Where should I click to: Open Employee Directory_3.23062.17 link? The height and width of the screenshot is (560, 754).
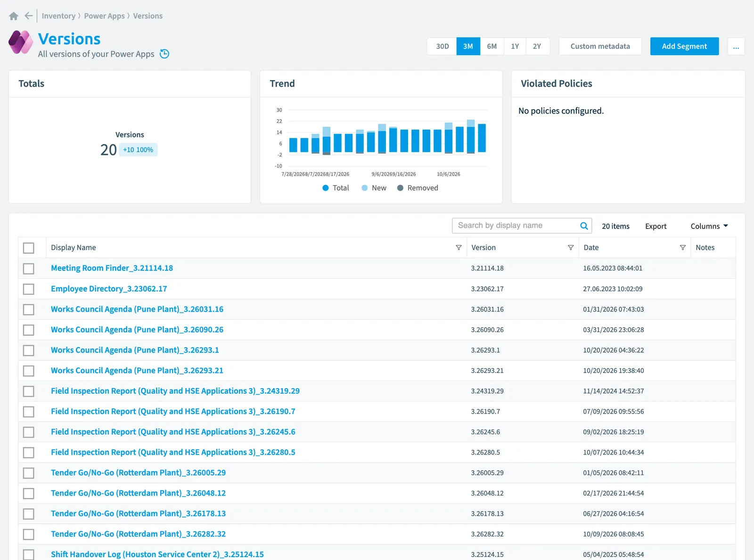(109, 289)
